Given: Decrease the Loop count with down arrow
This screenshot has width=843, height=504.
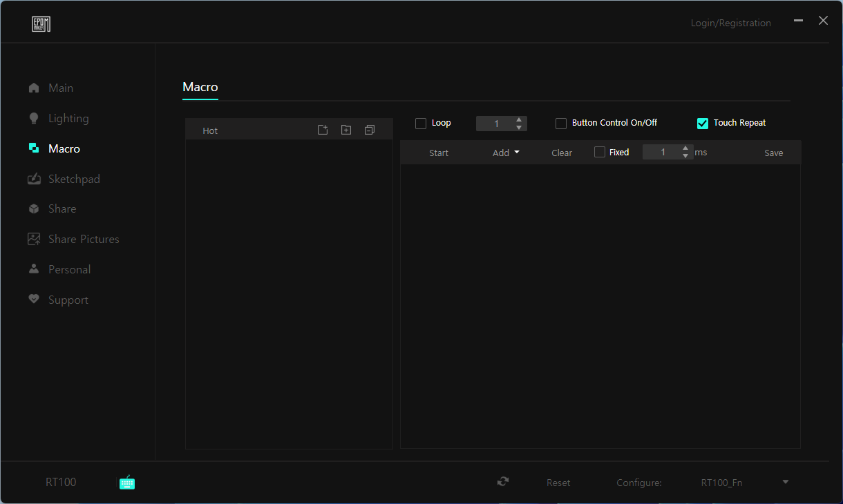Looking at the screenshot, I should (x=519, y=128).
